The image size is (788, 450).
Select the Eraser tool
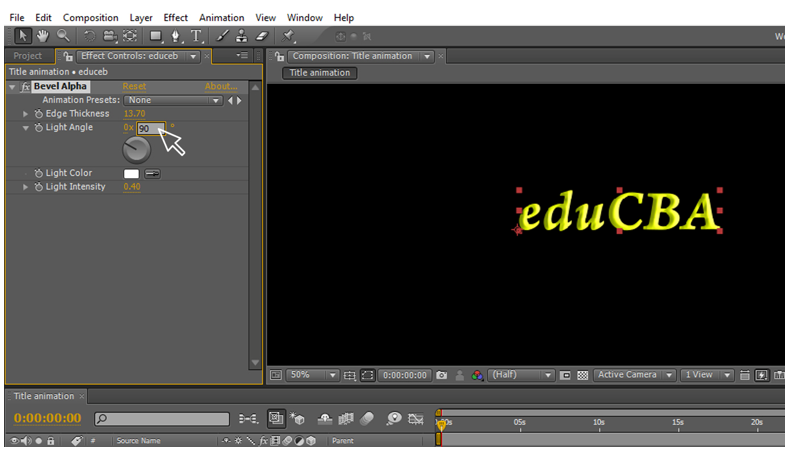(x=262, y=36)
